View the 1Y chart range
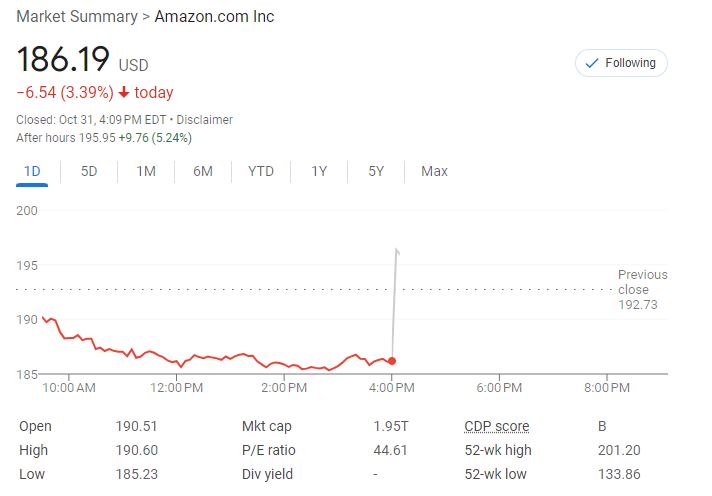 319,171
